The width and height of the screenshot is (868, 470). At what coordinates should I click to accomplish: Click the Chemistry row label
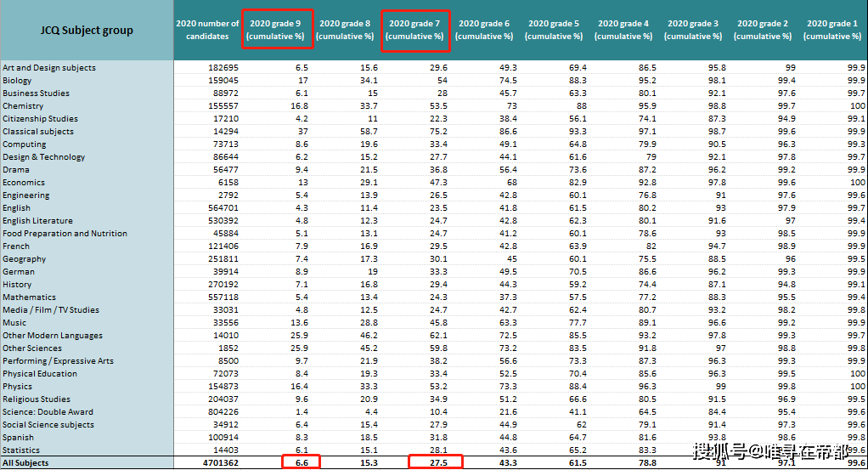[23, 106]
